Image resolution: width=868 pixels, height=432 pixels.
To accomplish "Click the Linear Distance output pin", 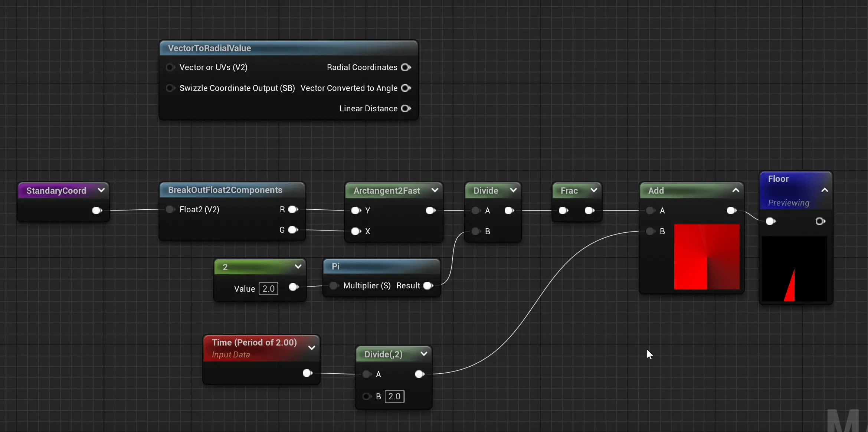I will click(x=406, y=109).
